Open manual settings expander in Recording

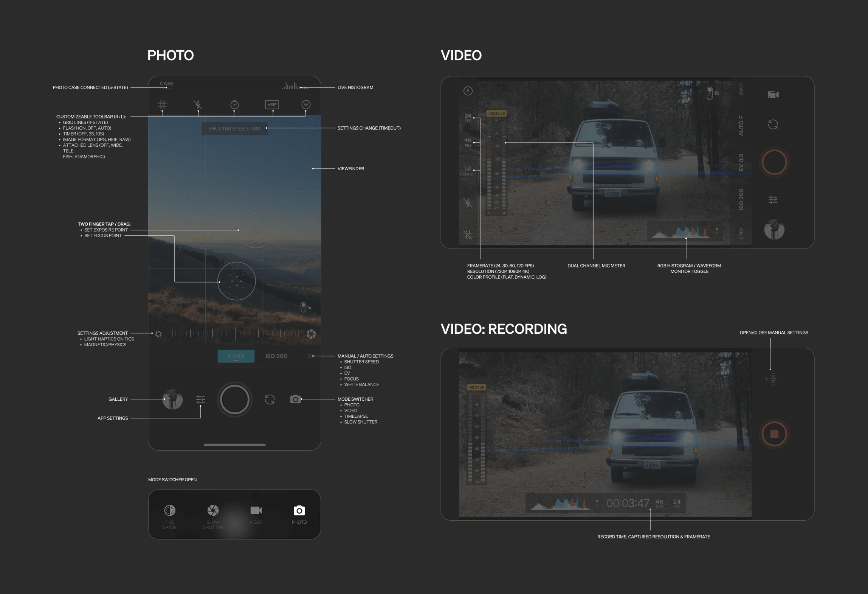(x=772, y=378)
